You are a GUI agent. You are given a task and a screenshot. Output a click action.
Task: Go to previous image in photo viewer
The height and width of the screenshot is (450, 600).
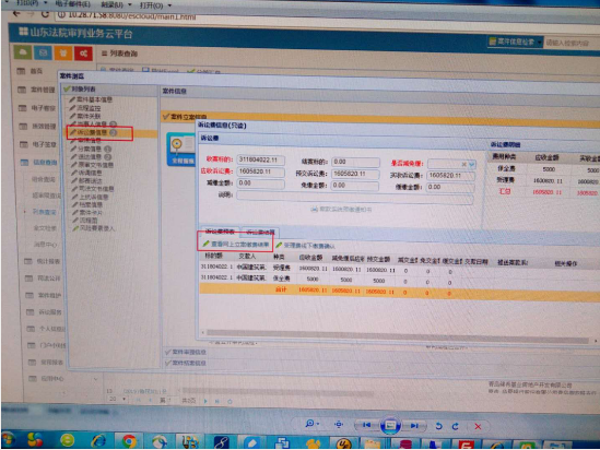point(366,425)
